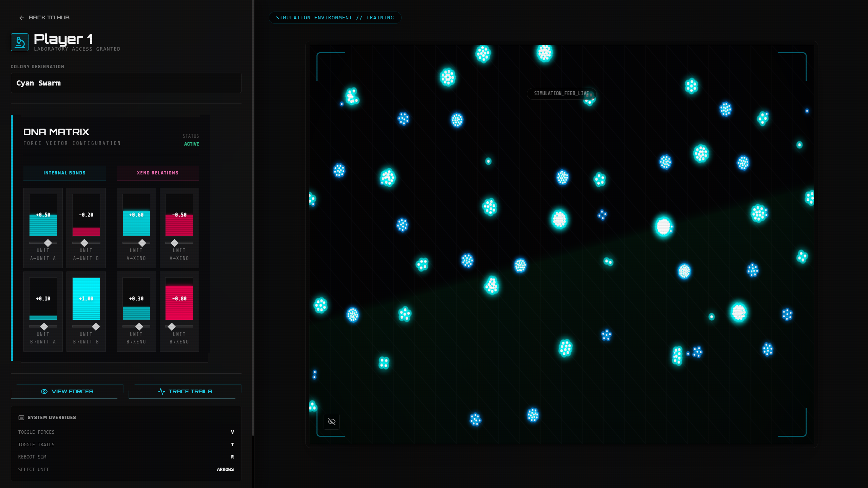The height and width of the screenshot is (488, 868).
Task: Click the Unit A→Unit B slider handle
Action: coord(84,243)
